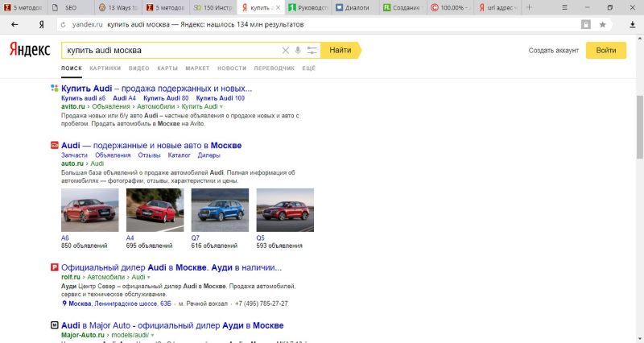The image size is (644, 343).
Task: Switch to the 'url адрес' browser tab
Action: tap(497, 7)
